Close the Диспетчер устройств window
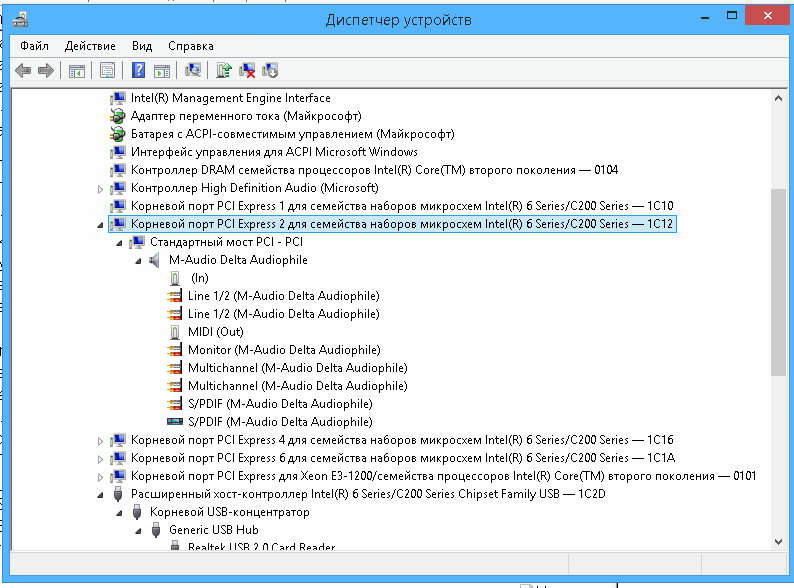The width and height of the screenshot is (794, 588). [x=768, y=16]
